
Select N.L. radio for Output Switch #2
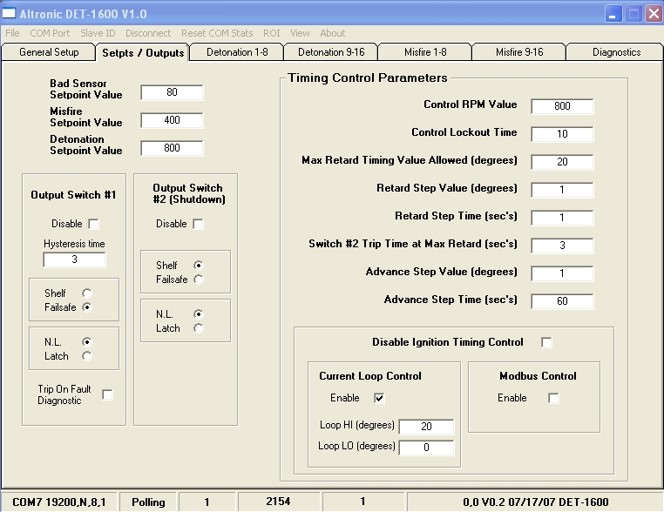click(198, 314)
